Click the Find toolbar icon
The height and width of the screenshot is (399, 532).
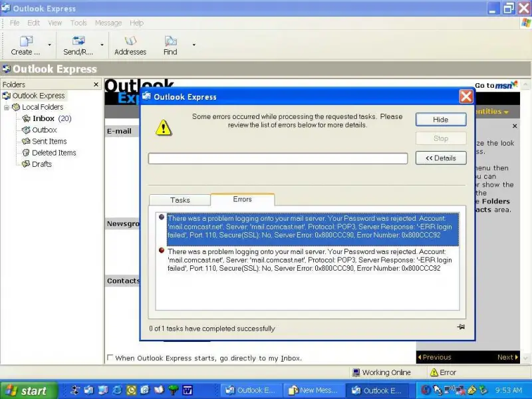point(170,41)
